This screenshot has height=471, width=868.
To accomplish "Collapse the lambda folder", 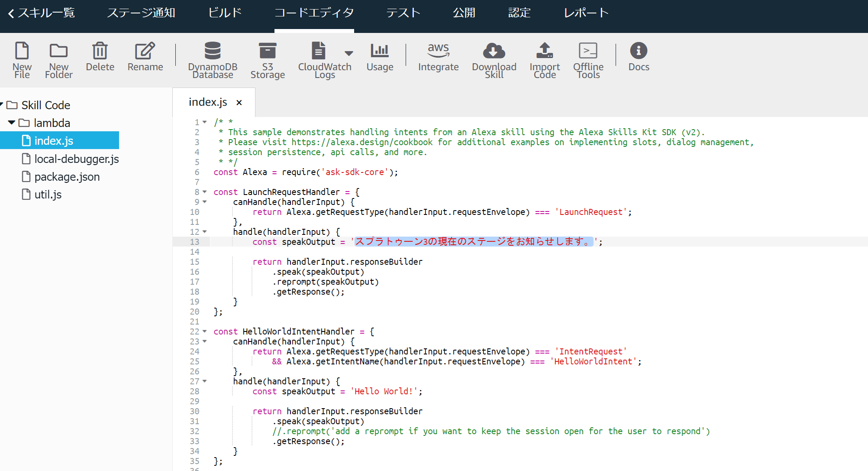I will tap(12, 123).
